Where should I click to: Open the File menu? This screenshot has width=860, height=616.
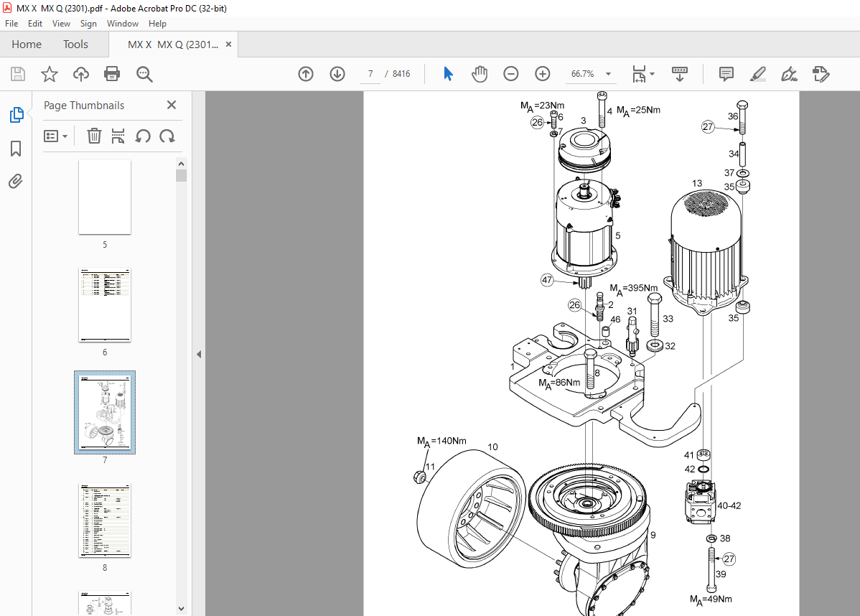pos(11,24)
